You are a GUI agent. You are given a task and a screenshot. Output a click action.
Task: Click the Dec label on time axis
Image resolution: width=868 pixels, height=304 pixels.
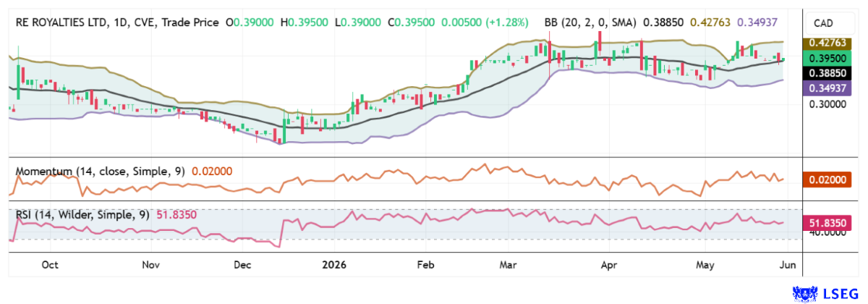coord(242,265)
